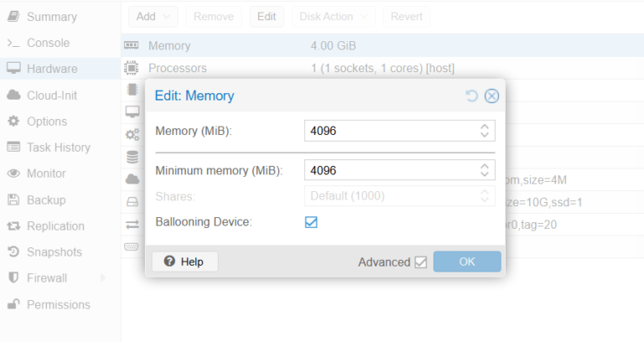Open Snapshots in the sidebar
This screenshot has width=644, height=342.
(x=54, y=251)
